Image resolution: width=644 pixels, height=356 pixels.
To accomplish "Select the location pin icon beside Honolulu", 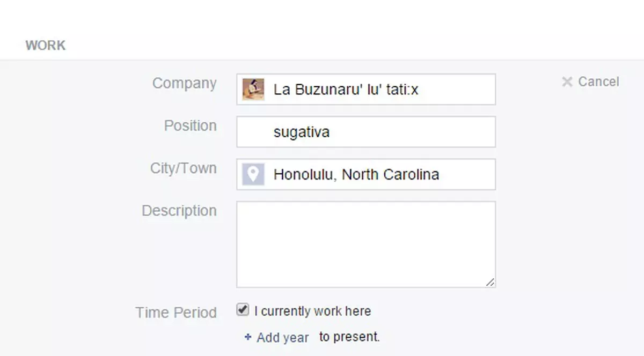I will click(253, 174).
